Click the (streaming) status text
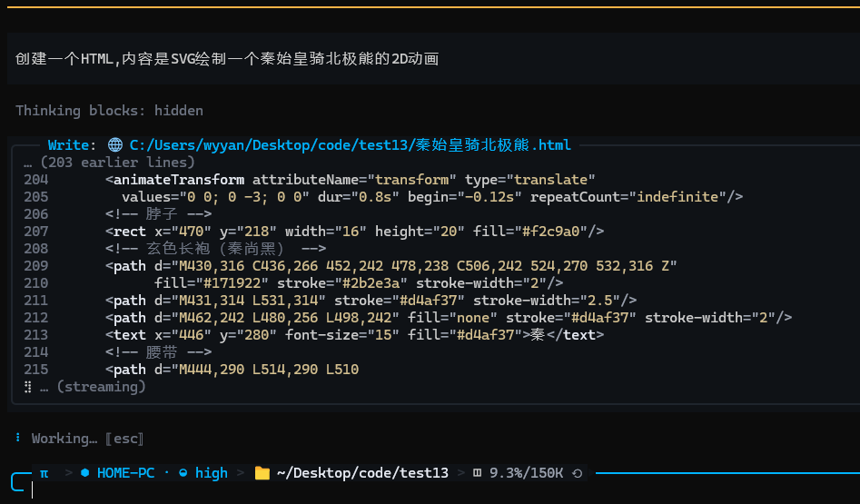 point(101,387)
